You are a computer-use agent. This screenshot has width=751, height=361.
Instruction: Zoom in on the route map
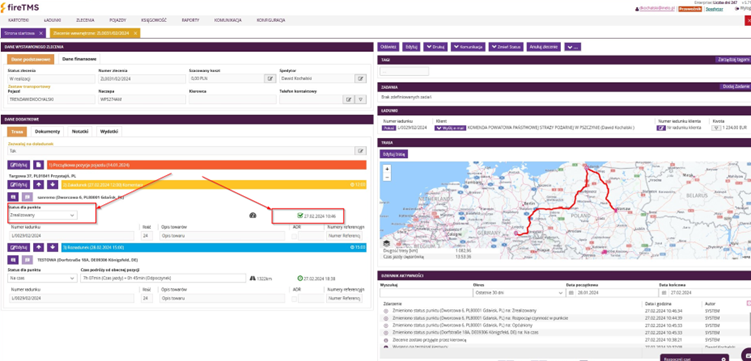[387, 169]
